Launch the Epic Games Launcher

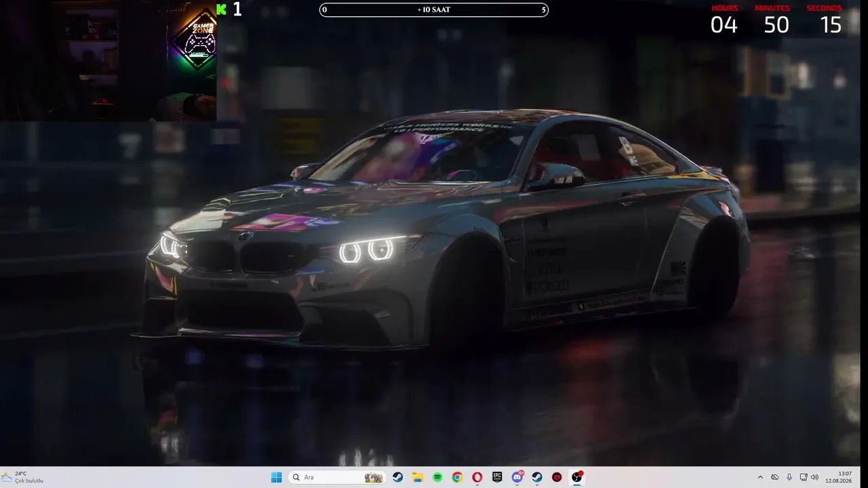click(497, 477)
